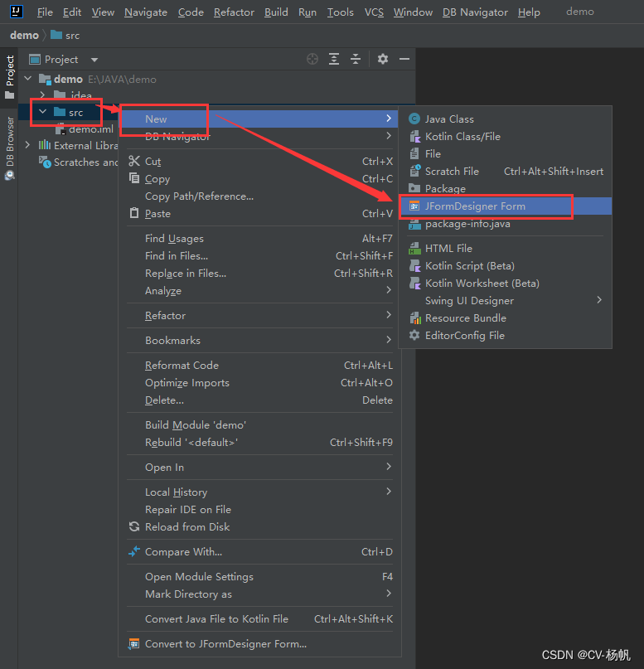Screen dimensions: 644x669
Task: Open the Project view type dropdown arrow
Action: click(94, 60)
